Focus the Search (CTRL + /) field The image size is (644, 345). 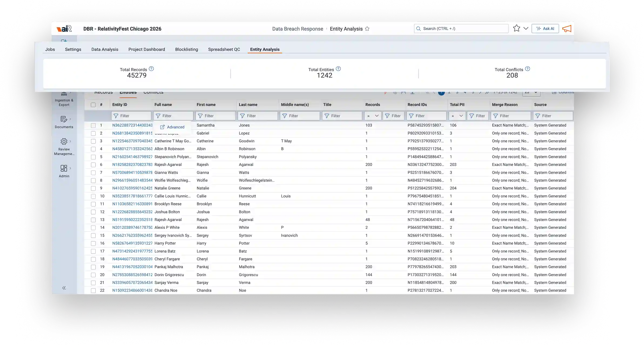[x=461, y=29]
